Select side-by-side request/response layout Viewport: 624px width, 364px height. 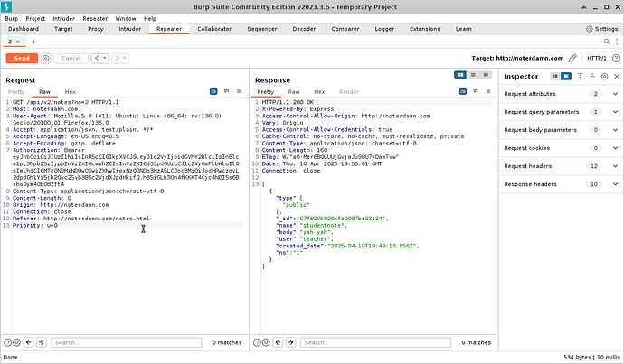[460, 75]
